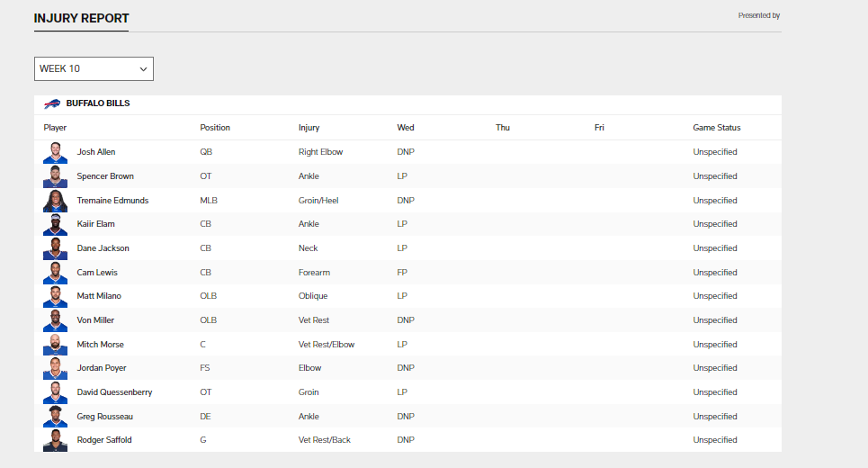Click the BUFFALO BILLS team name
The image size is (868, 468).
click(x=98, y=103)
